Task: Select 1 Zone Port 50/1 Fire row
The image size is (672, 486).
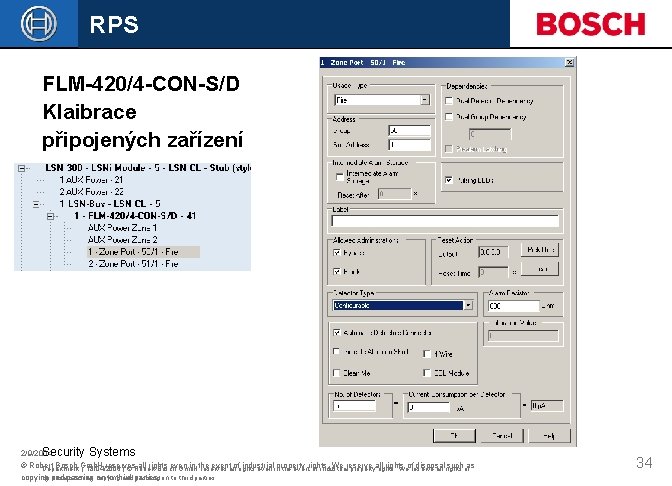Action: (143, 252)
